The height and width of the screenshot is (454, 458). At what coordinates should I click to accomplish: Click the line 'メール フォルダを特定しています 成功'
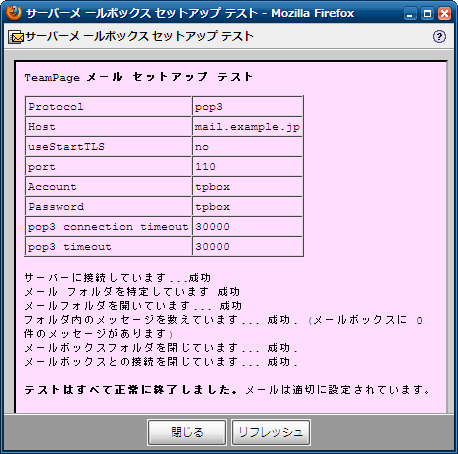(x=132, y=292)
